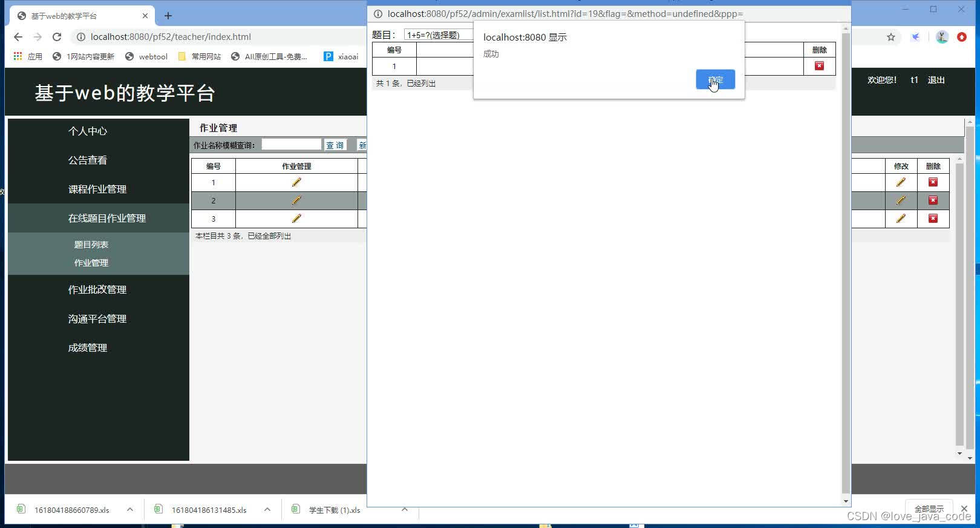Open 公告查看 in the sidebar
Viewport: 980px width, 528px height.
88,160
